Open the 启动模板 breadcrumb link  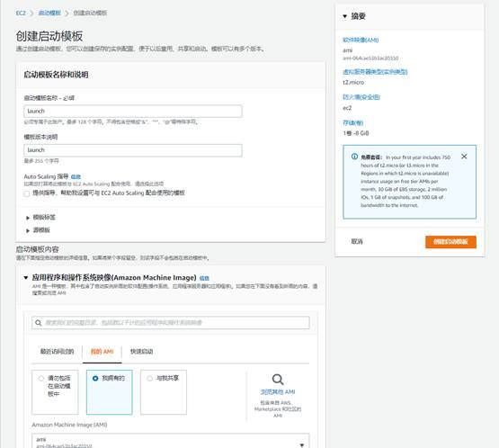click(49, 13)
